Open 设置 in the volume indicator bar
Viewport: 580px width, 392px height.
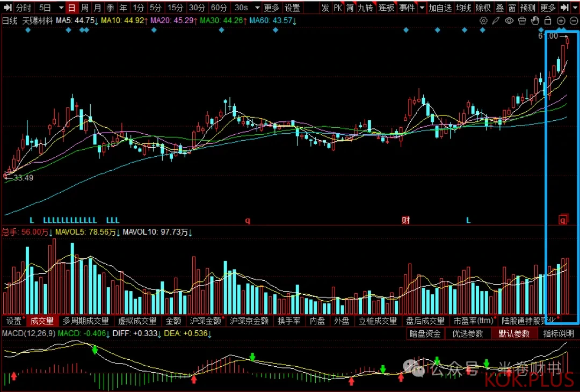click(14, 321)
